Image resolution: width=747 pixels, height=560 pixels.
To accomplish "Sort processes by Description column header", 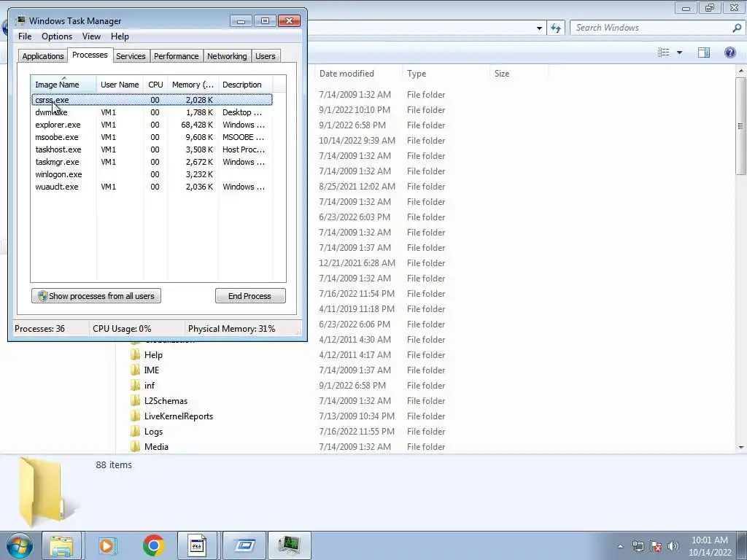I will point(245,85).
